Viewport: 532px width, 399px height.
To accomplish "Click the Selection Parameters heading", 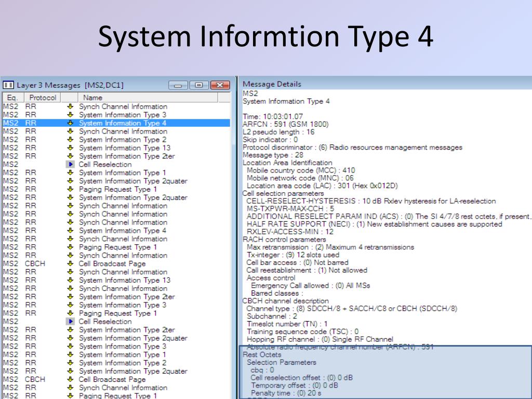I will pyautogui.click(x=282, y=362).
